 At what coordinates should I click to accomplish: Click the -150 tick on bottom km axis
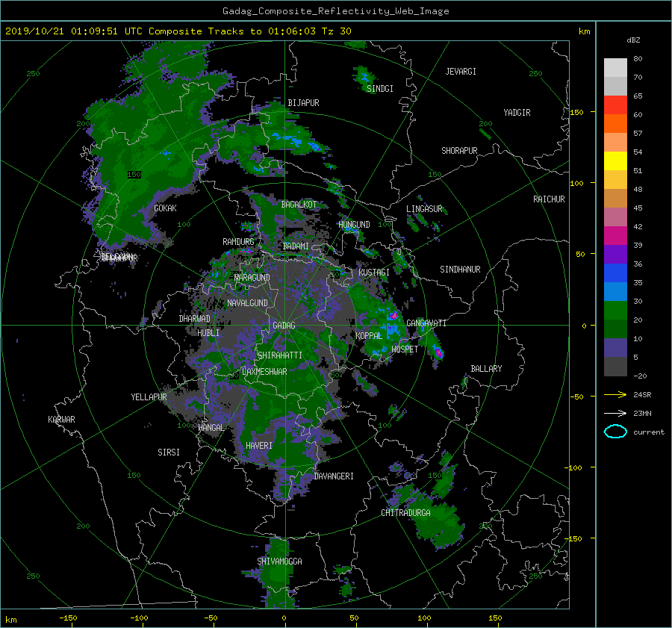[68, 618]
